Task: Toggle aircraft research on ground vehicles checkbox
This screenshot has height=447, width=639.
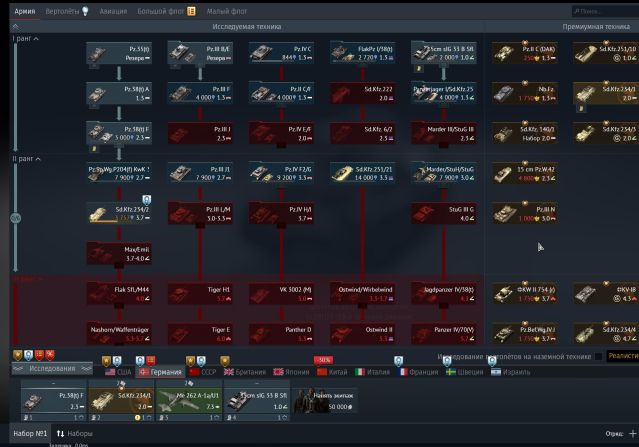Action: (x=599, y=355)
